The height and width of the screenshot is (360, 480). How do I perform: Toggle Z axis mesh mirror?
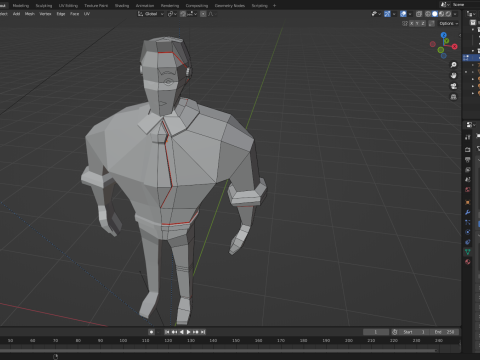[x=423, y=23]
